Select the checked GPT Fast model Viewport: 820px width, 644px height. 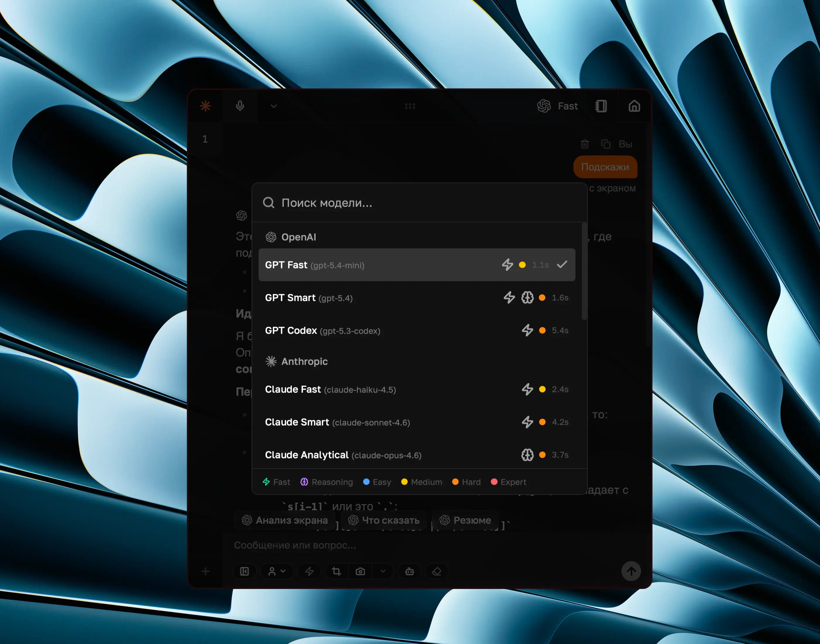pos(416,265)
